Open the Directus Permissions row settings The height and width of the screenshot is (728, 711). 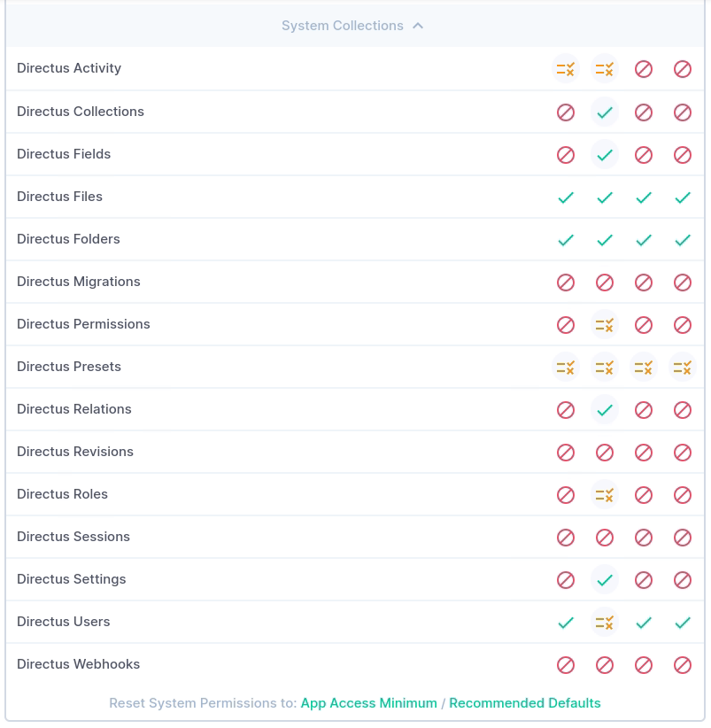83,324
